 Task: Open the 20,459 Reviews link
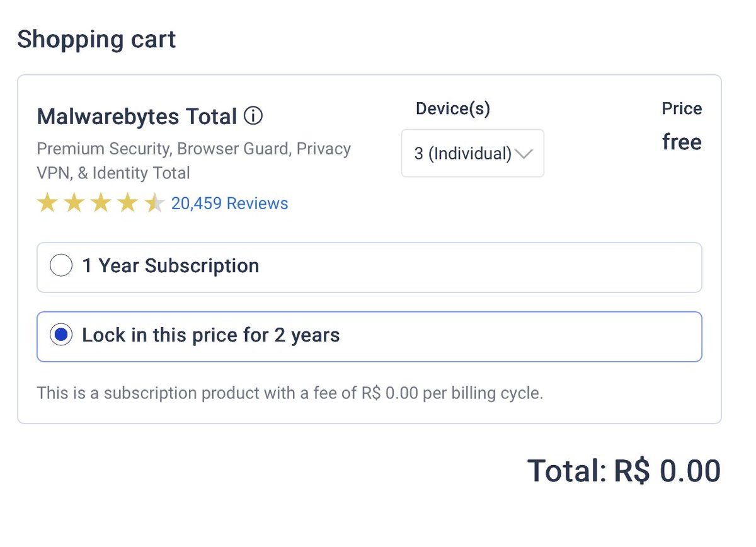(229, 204)
